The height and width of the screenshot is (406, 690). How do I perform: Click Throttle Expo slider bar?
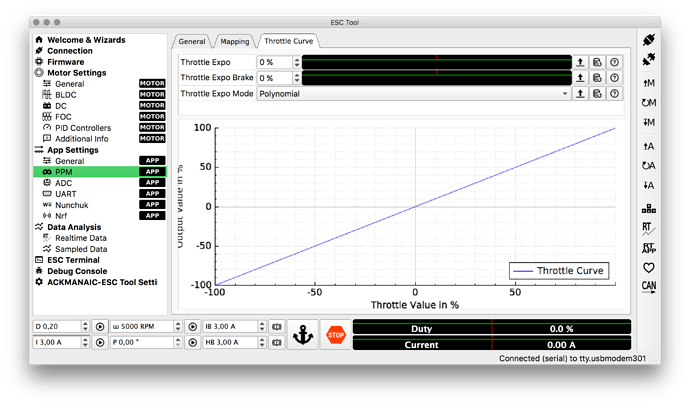click(x=437, y=62)
